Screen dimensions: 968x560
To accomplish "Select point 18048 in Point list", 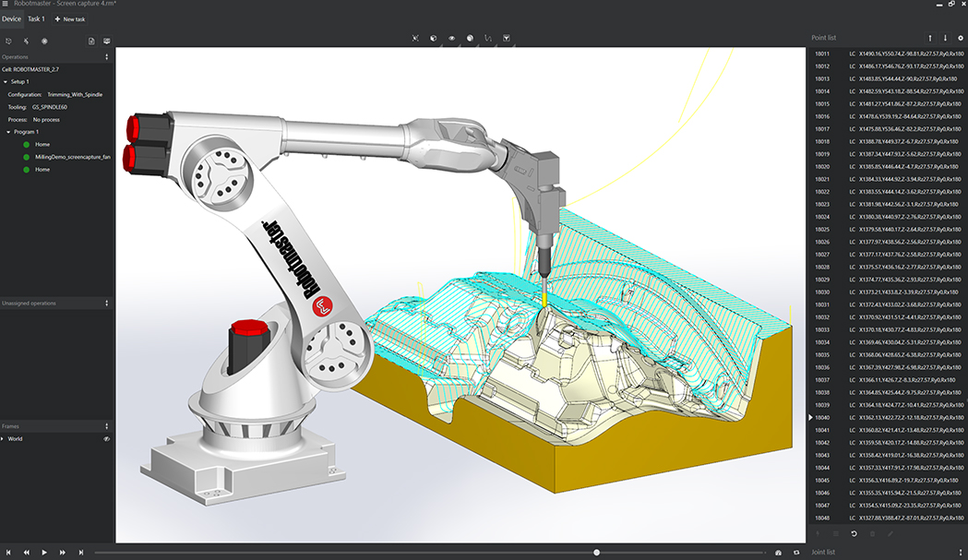I will tap(888, 518).
